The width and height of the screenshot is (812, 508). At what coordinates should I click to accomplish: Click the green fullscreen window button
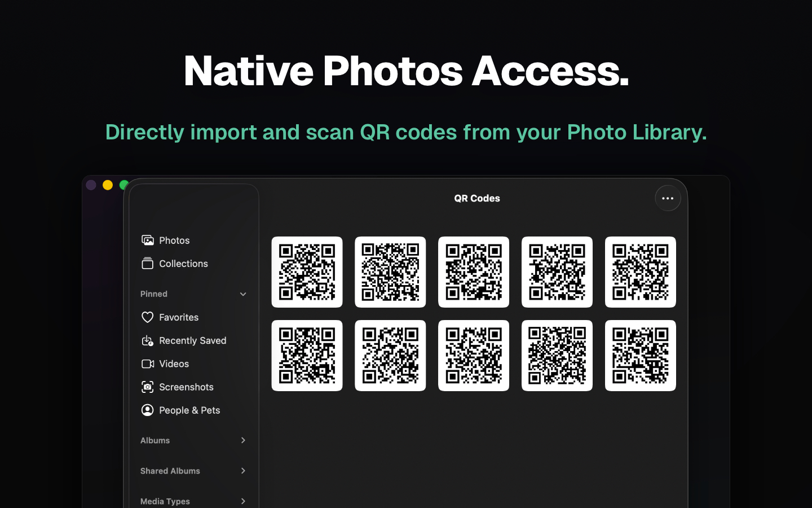pyautogui.click(x=122, y=185)
